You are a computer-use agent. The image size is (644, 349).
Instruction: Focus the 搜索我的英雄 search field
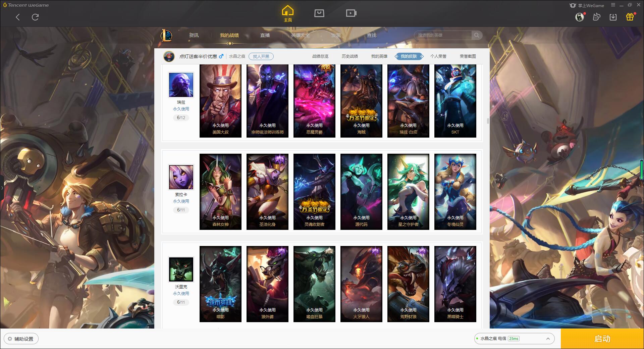tap(443, 35)
